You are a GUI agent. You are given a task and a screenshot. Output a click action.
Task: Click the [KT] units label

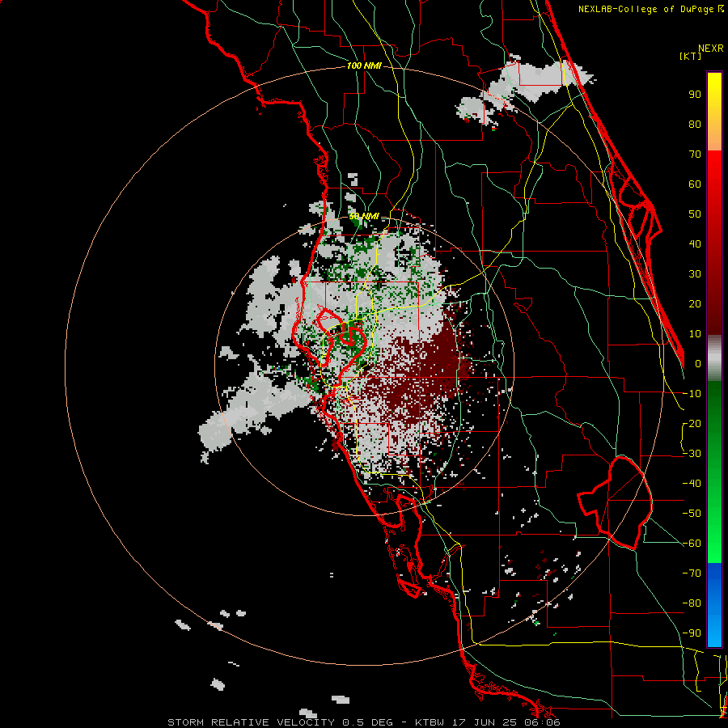tap(690, 56)
